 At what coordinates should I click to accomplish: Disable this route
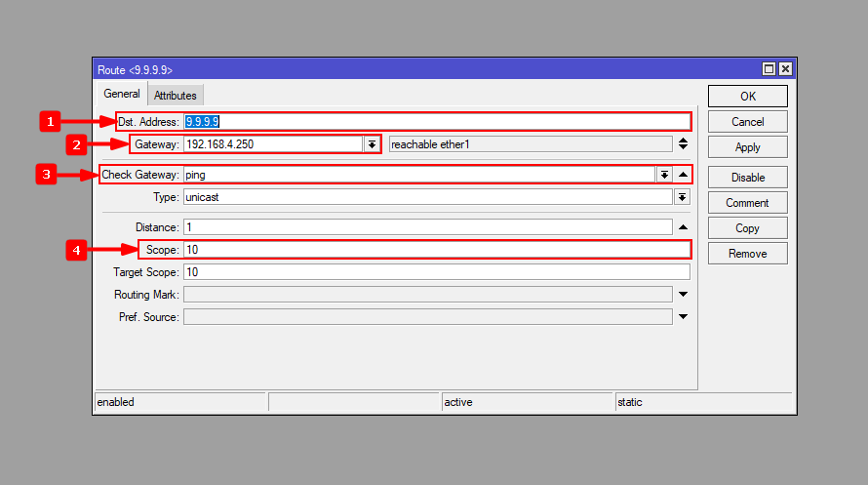point(747,178)
